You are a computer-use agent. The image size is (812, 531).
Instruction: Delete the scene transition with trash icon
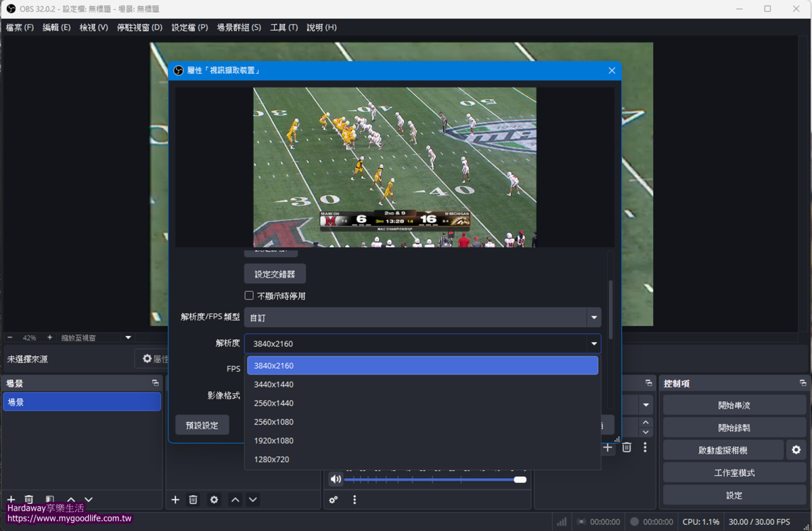click(627, 448)
